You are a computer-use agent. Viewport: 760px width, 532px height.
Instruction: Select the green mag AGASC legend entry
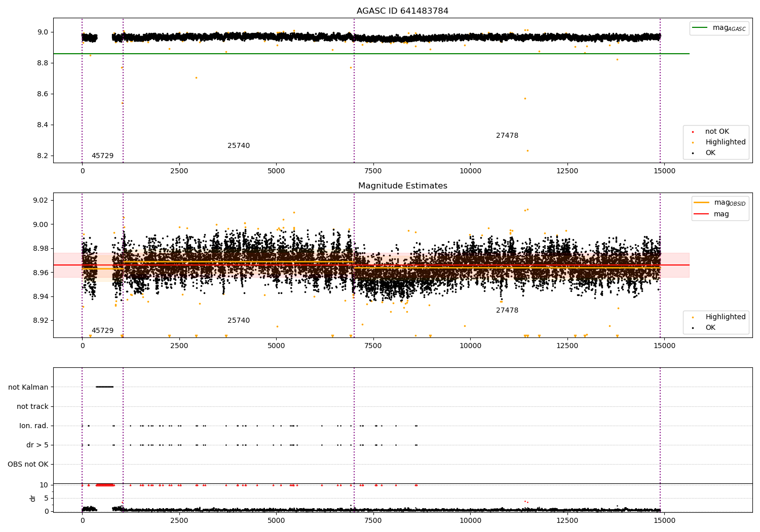click(719, 28)
